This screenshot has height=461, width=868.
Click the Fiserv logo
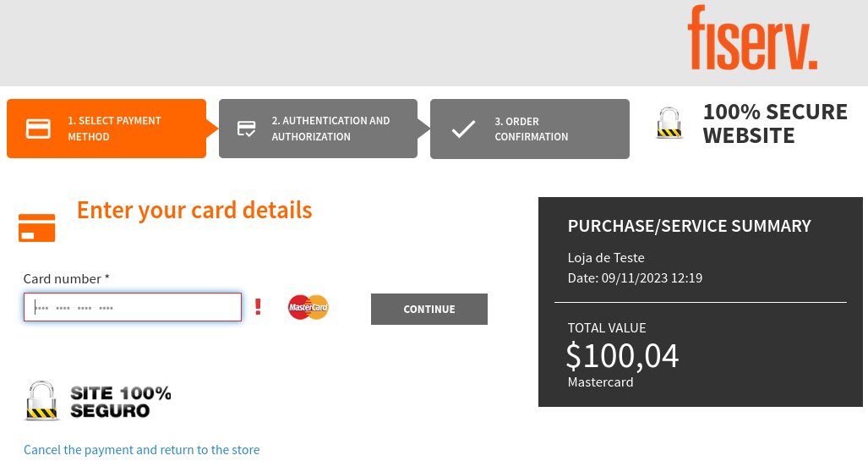tap(752, 38)
